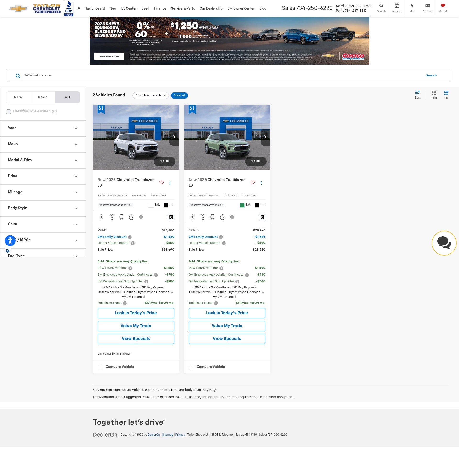Open the GM Owner Center menu

(241, 8)
